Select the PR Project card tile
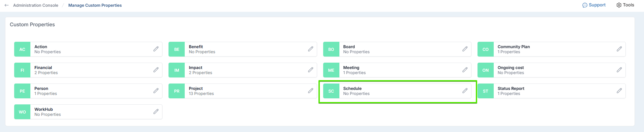 pos(242,91)
